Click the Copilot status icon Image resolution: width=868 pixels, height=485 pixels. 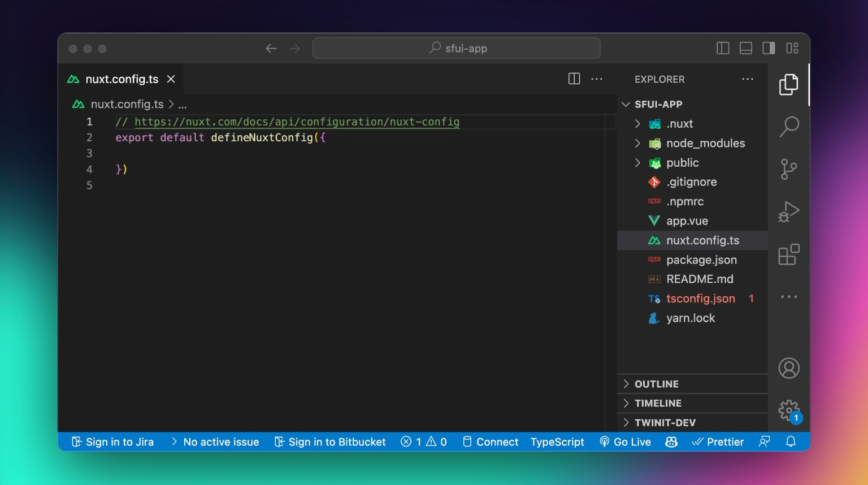tap(671, 442)
